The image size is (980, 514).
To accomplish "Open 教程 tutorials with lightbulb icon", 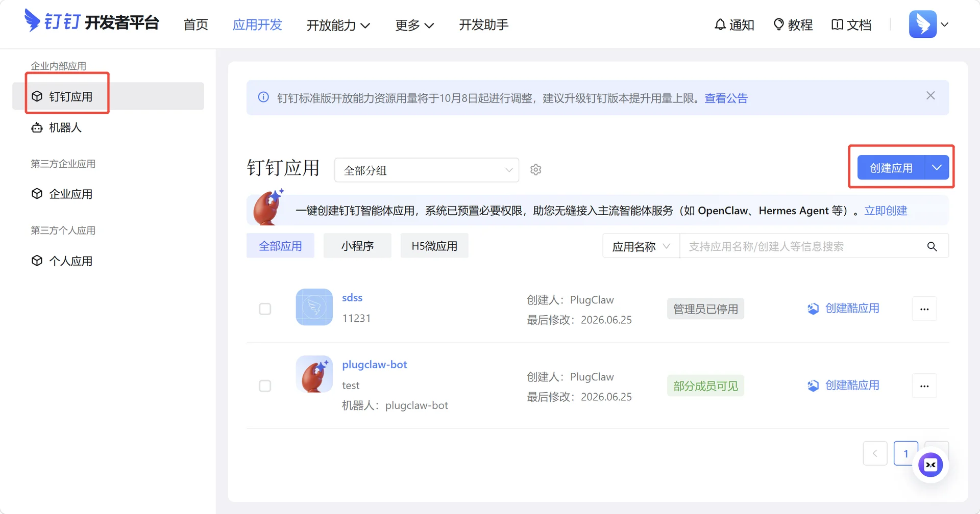I will pyautogui.click(x=793, y=24).
